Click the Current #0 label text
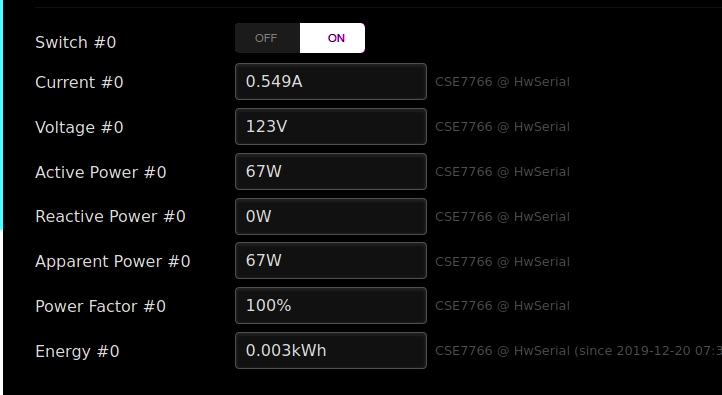The width and height of the screenshot is (722, 395). click(79, 82)
